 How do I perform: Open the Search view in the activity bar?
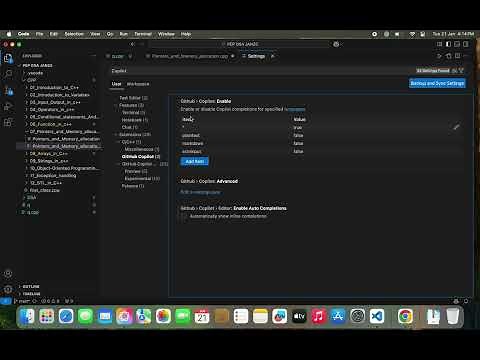(8, 74)
